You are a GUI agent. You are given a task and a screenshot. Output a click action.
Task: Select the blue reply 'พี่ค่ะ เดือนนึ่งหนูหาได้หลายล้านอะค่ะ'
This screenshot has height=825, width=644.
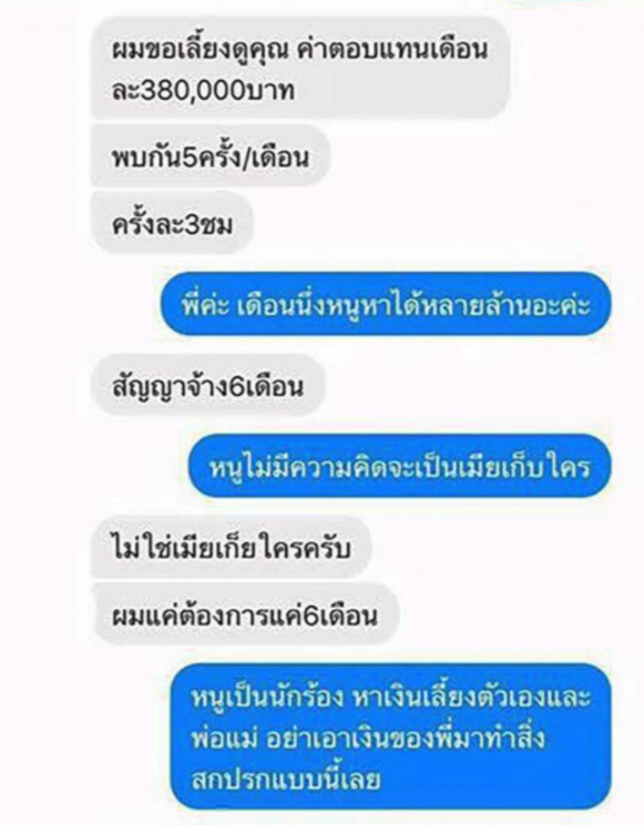[385, 304]
